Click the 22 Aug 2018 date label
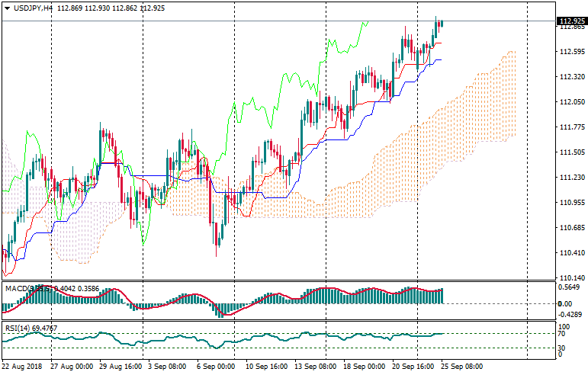The image size is (588, 375). pyautogui.click(x=21, y=367)
